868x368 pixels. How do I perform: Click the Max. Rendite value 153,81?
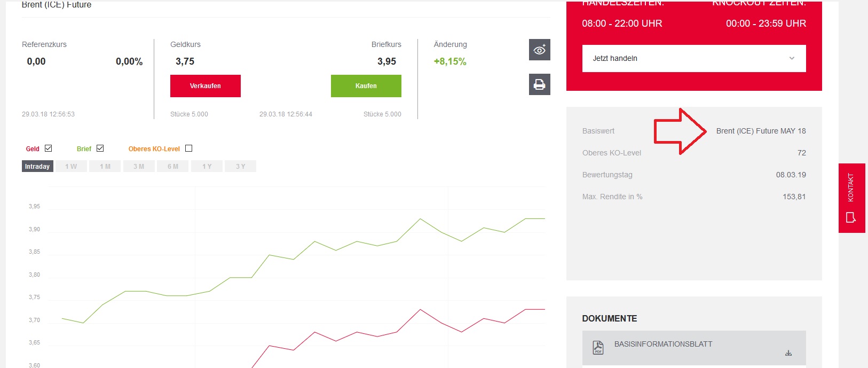tap(794, 197)
